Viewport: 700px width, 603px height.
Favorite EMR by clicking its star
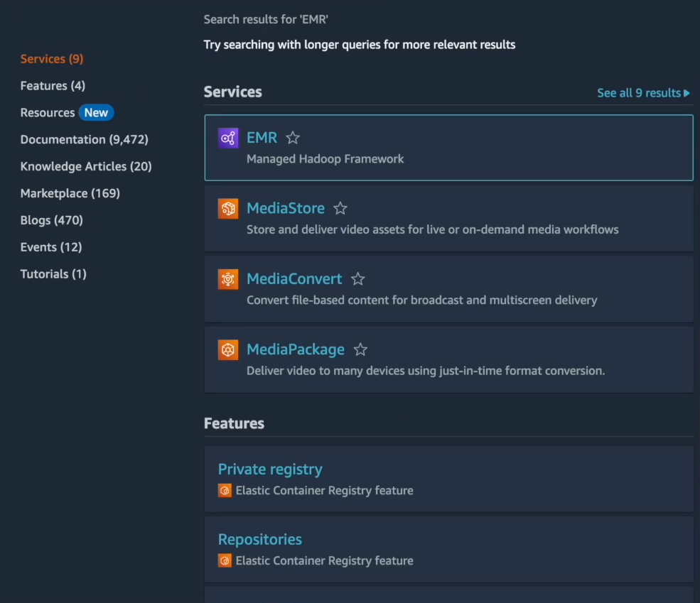[293, 138]
